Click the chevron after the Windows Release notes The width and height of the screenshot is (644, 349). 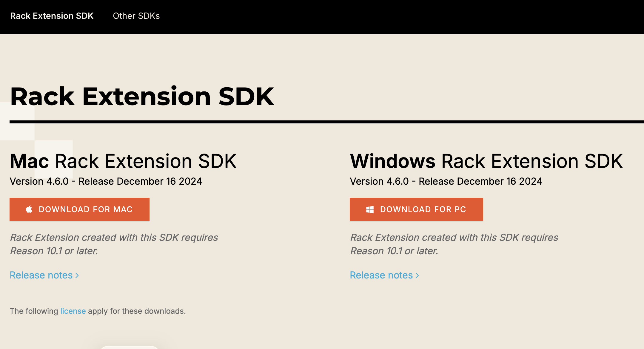[x=417, y=275]
